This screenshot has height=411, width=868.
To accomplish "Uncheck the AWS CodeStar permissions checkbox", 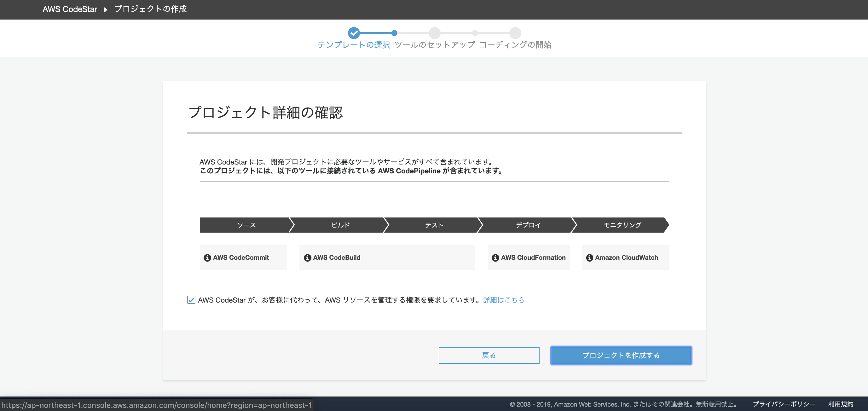I will 191,300.
